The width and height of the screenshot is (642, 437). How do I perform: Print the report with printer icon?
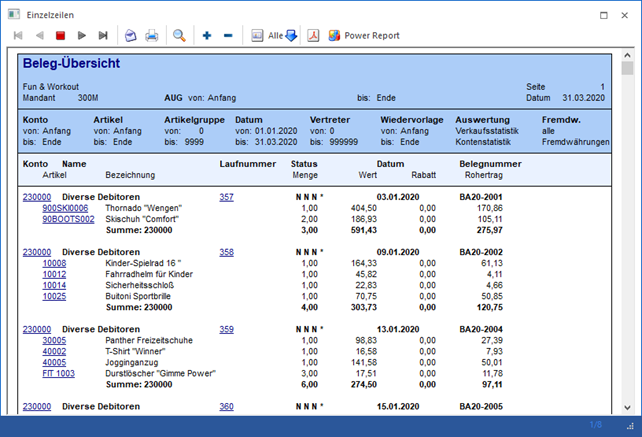click(151, 36)
